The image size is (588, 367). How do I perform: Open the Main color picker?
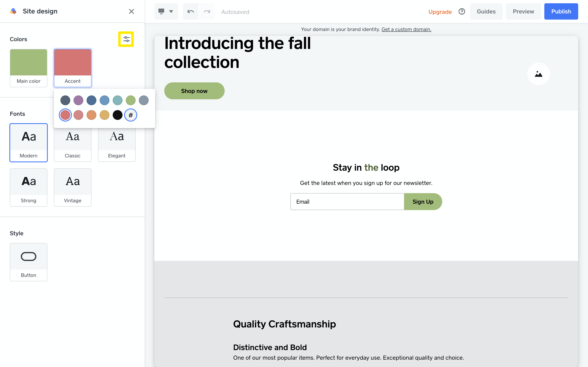click(28, 68)
